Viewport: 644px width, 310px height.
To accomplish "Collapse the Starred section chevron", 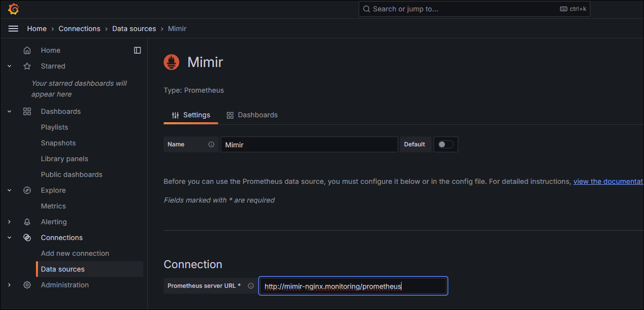I will [x=9, y=66].
